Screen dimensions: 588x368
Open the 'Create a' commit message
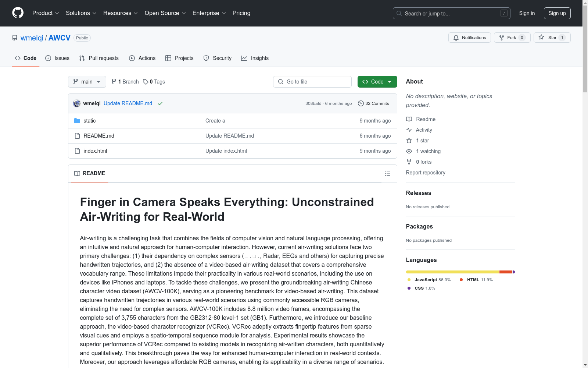click(215, 121)
